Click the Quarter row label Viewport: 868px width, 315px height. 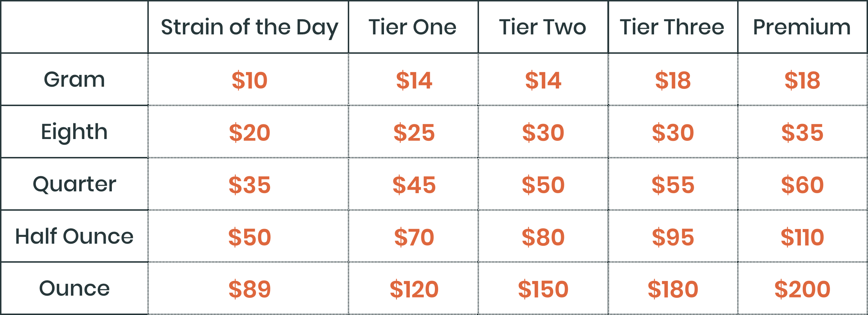click(x=74, y=184)
